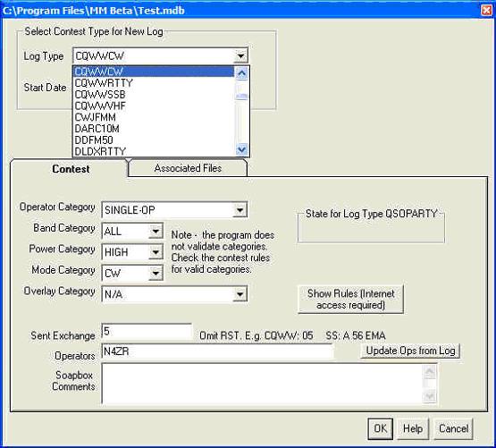Click Show Rules (Internet access required) button
The height and width of the screenshot is (448, 496).
point(351,300)
